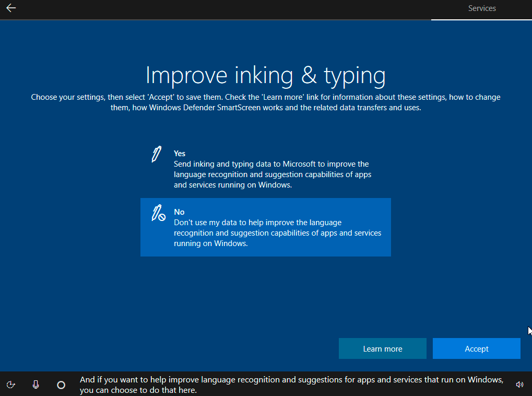The height and width of the screenshot is (396, 532).
Task: Accept the chosen settings
Action: [476, 348]
